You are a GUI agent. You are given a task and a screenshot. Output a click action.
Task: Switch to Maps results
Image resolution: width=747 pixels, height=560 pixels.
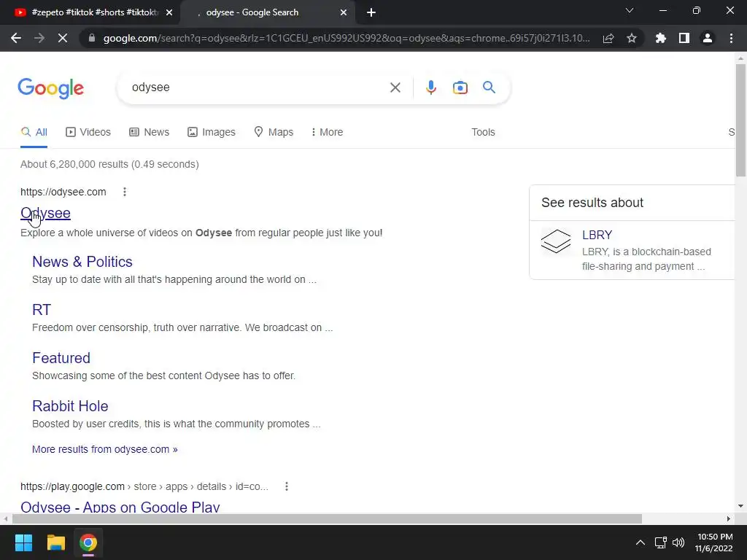274,132
